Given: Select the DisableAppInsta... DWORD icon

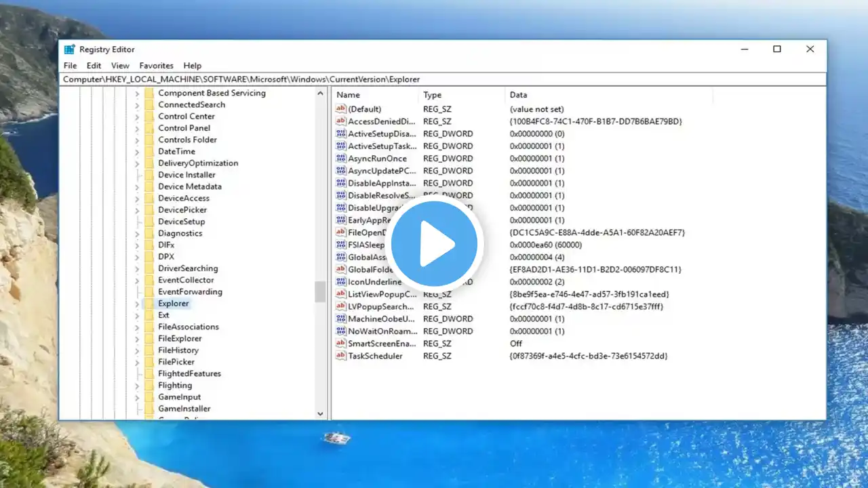Looking at the screenshot, I should point(341,183).
